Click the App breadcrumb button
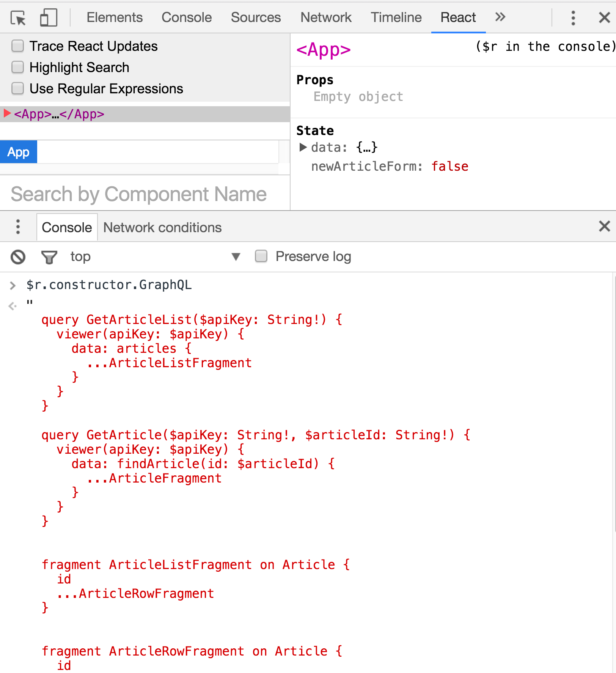The width and height of the screenshot is (616, 673). tap(18, 152)
